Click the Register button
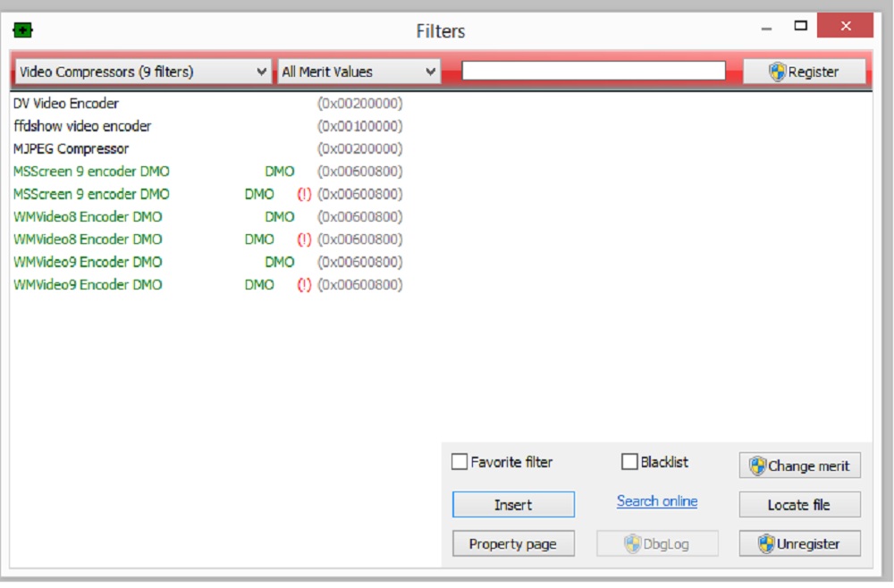894x588 pixels. [804, 71]
